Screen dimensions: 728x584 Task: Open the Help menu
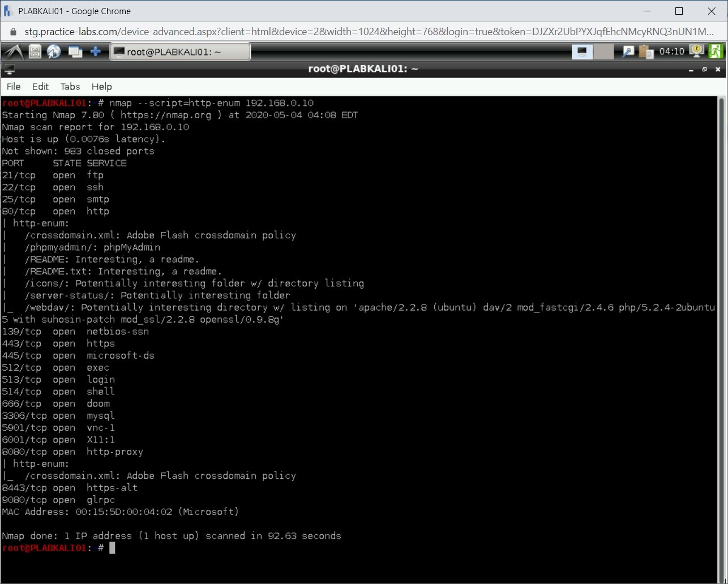(x=102, y=87)
